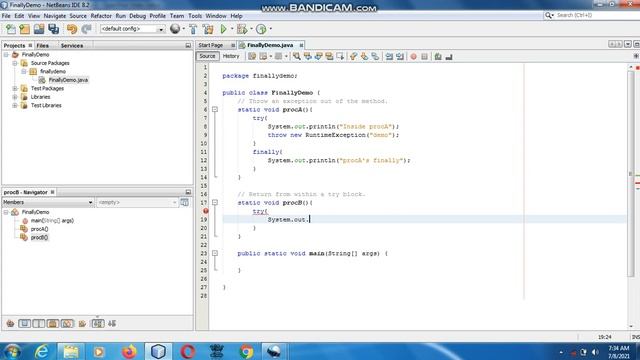
Task: Toggle Show Non-Public Members filter in Navigator
Action: tap(53, 324)
